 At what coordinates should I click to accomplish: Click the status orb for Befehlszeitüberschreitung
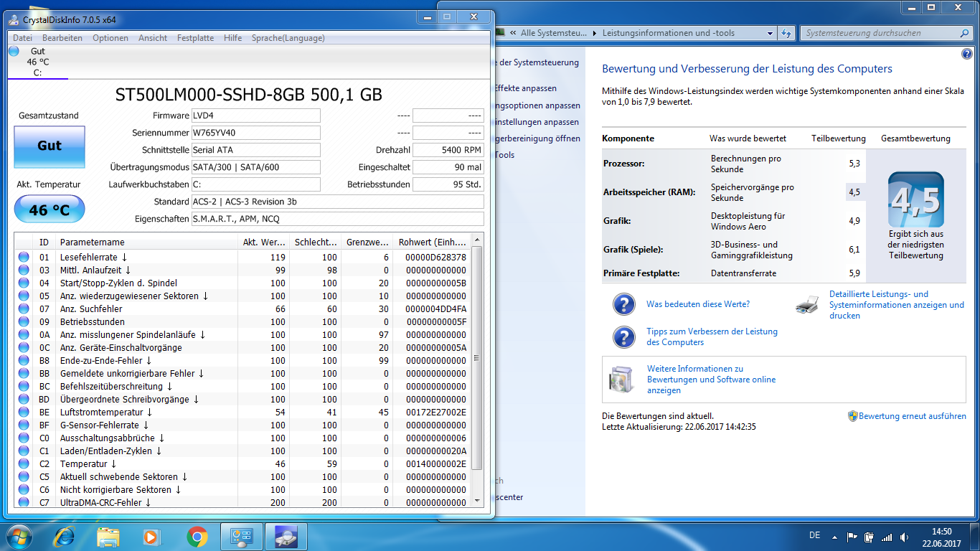click(24, 386)
